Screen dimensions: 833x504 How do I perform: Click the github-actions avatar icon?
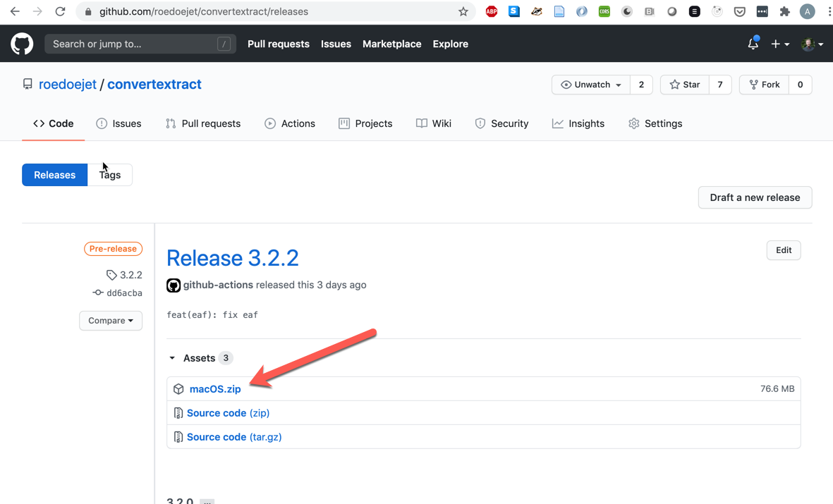pos(174,285)
